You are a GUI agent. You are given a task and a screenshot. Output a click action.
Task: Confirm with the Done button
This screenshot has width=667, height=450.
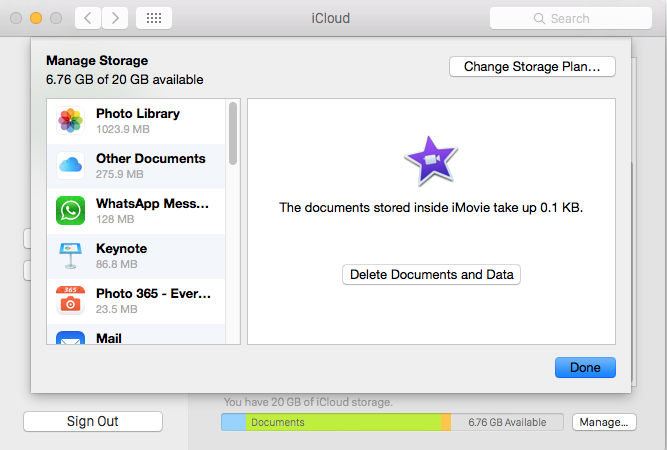585,367
